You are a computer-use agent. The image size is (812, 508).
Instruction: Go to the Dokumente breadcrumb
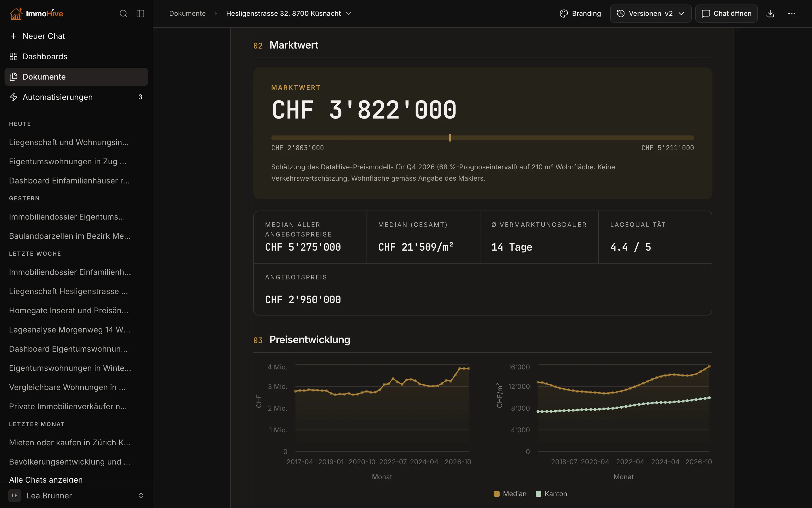187,14
